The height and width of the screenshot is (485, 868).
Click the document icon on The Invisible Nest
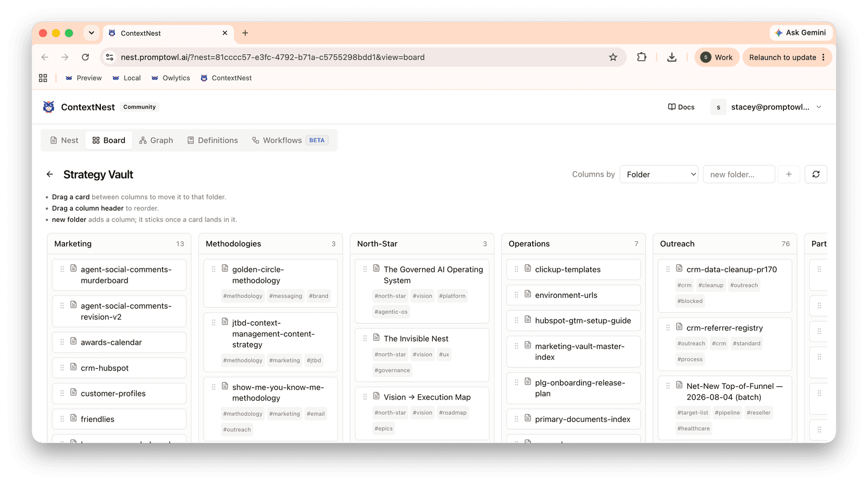[x=376, y=337]
